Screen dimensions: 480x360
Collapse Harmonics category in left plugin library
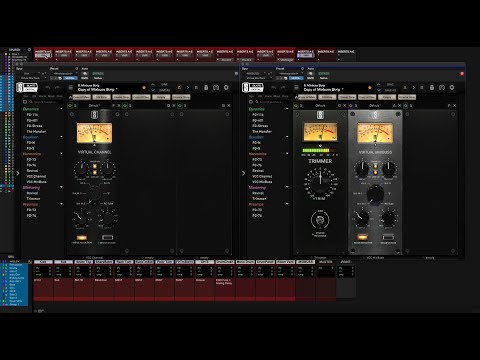pos(61,154)
